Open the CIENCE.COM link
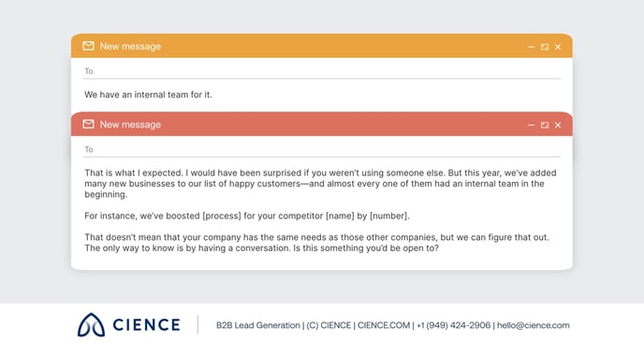The image size is (644, 344). pyautogui.click(x=384, y=325)
